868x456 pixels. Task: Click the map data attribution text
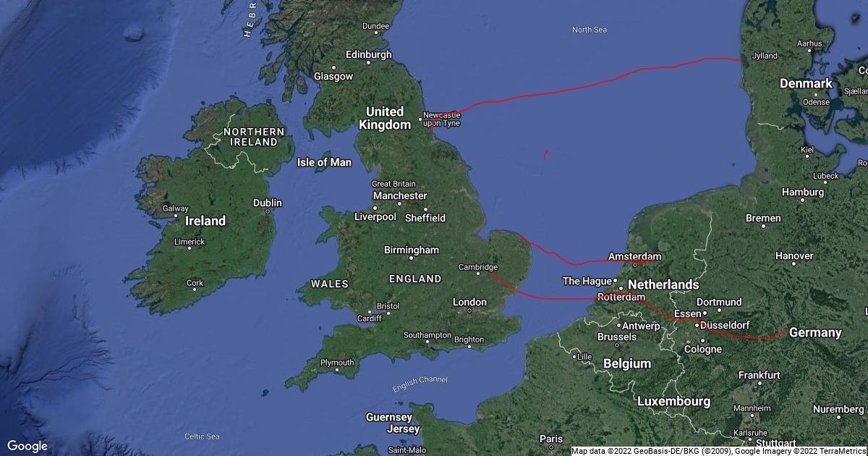tap(719, 451)
